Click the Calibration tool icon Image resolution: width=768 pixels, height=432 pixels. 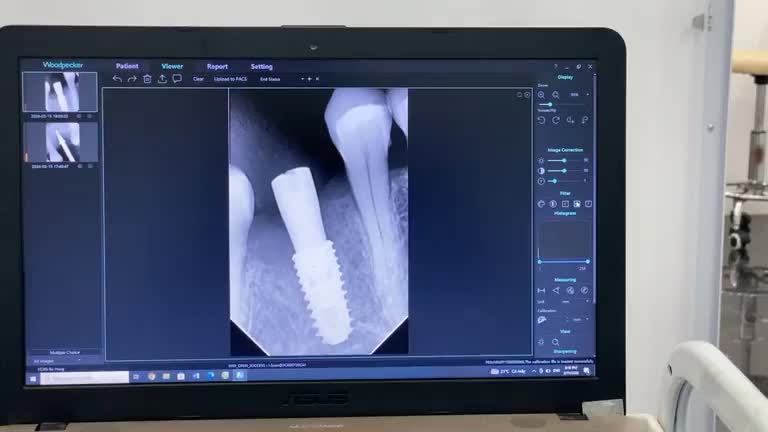pyautogui.click(x=542, y=320)
